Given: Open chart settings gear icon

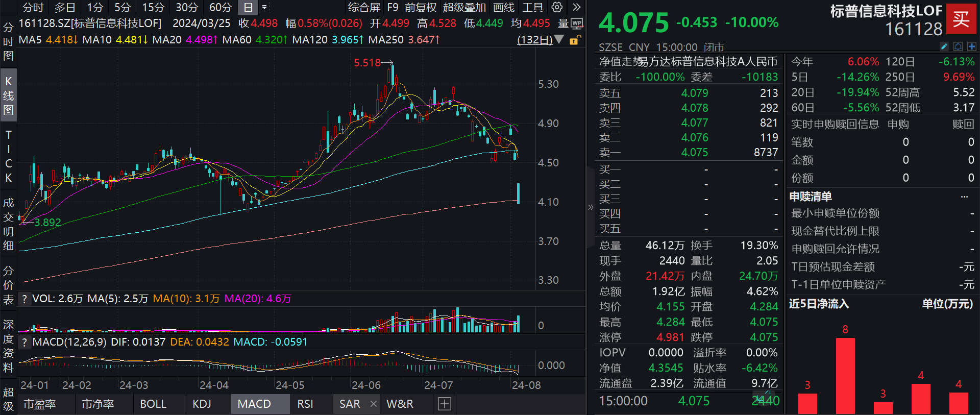Looking at the screenshot, I should (557, 7).
